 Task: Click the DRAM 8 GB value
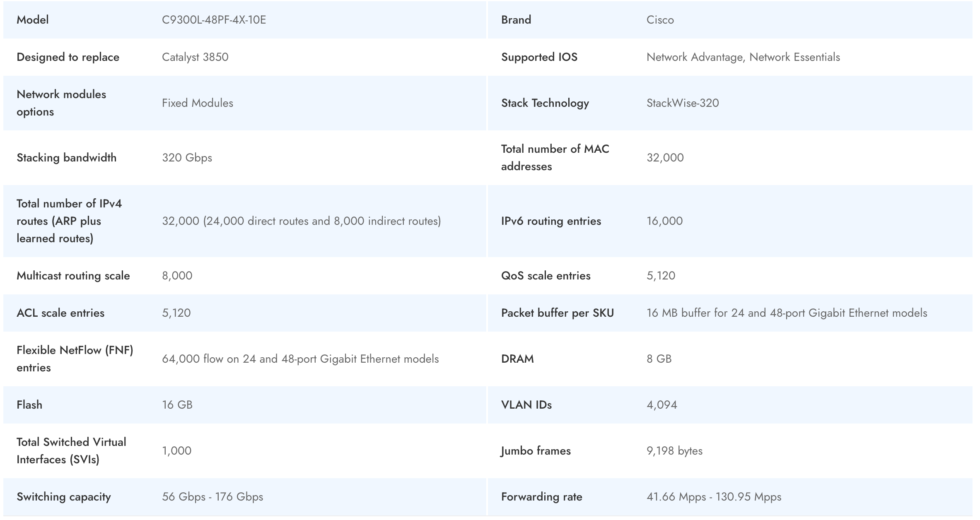[x=659, y=359]
